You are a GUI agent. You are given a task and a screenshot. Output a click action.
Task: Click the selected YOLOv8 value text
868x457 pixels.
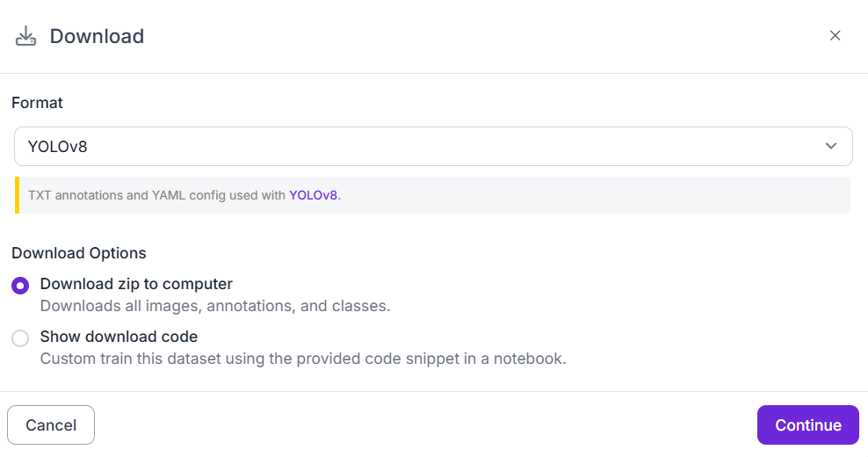click(58, 147)
